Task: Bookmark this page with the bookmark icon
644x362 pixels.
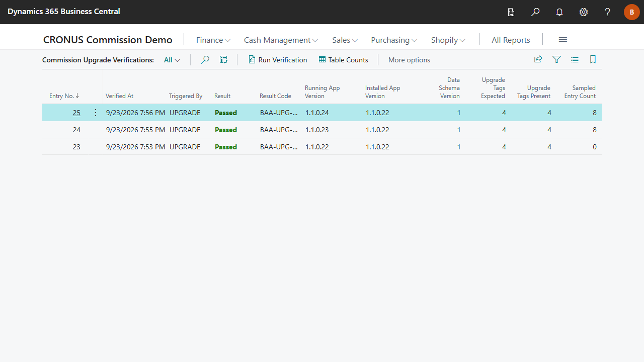Action: 593,59
